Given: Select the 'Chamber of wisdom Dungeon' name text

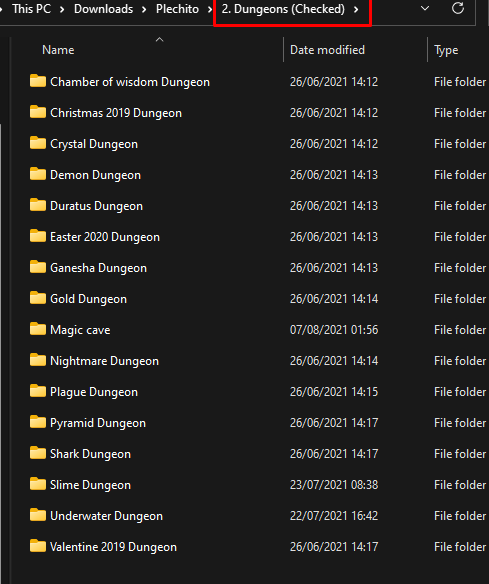Looking at the screenshot, I should 130,82.
